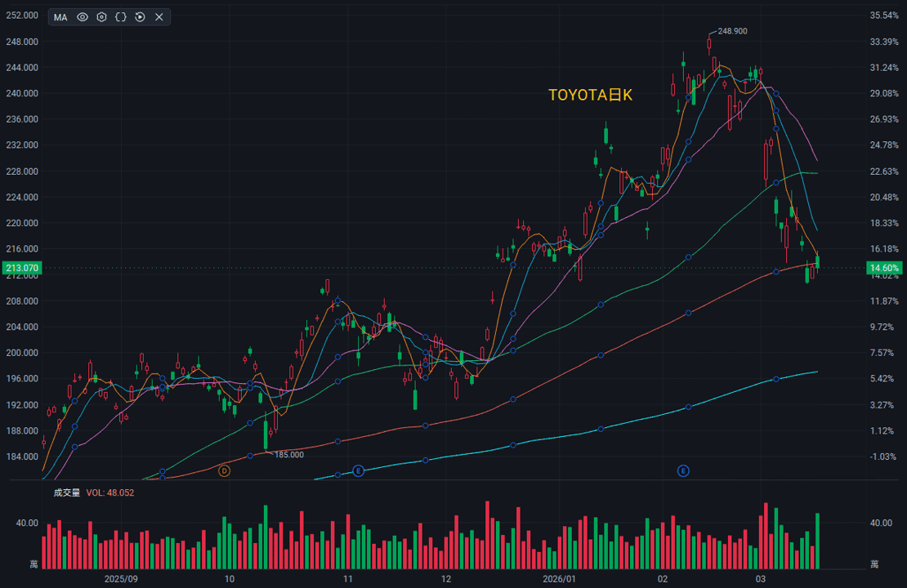Click the 12 month label on time axis
This screenshot has width=907, height=588.
pos(446,579)
